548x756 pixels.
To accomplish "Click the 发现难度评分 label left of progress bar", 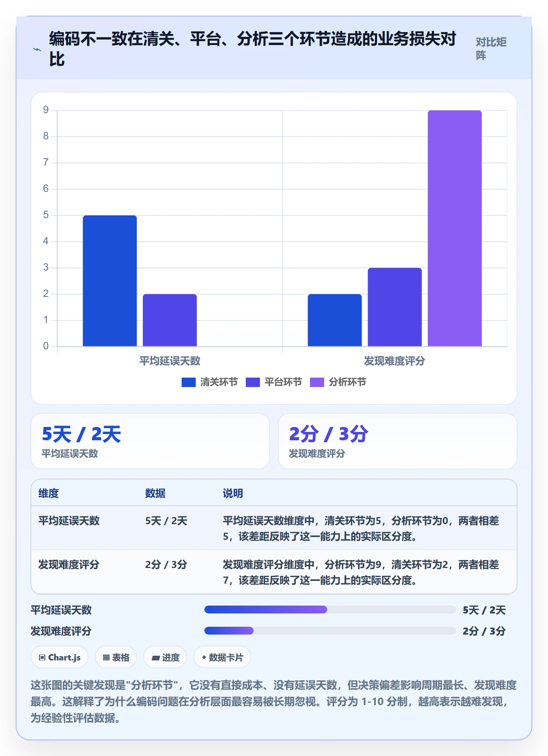I will click(61, 631).
